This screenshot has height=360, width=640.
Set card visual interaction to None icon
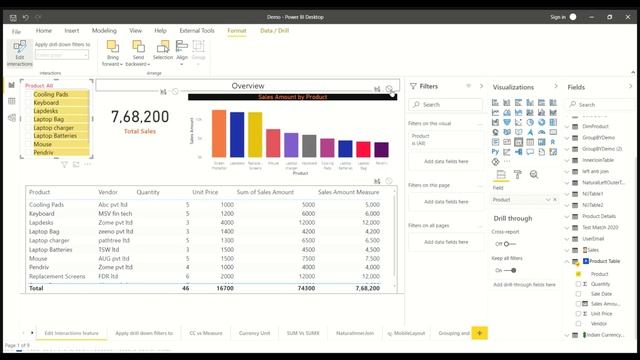175,92
